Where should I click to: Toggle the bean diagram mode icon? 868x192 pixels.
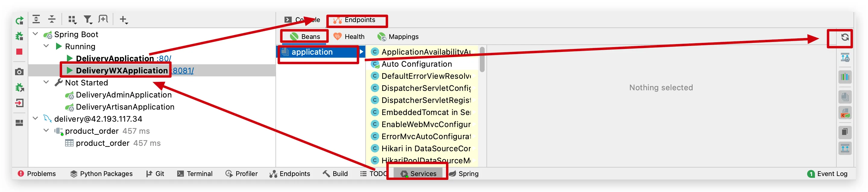point(845,77)
